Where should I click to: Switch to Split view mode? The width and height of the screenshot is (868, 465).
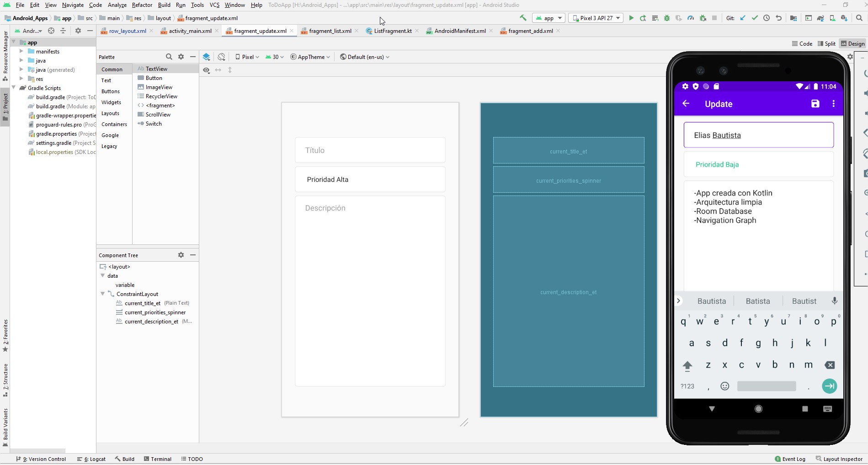point(826,44)
